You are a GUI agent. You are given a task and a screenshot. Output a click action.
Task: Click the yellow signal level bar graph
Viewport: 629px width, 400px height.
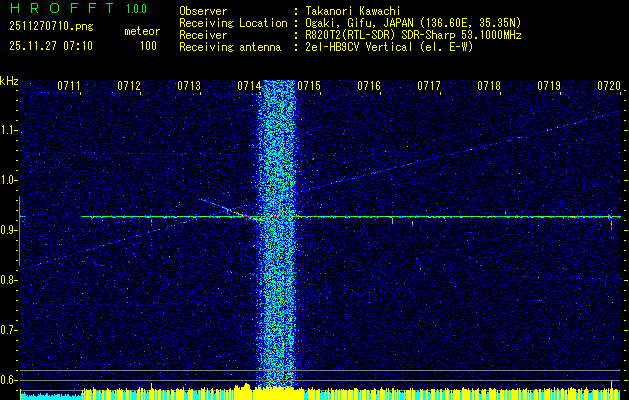pyautogui.click(x=321, y=394)
